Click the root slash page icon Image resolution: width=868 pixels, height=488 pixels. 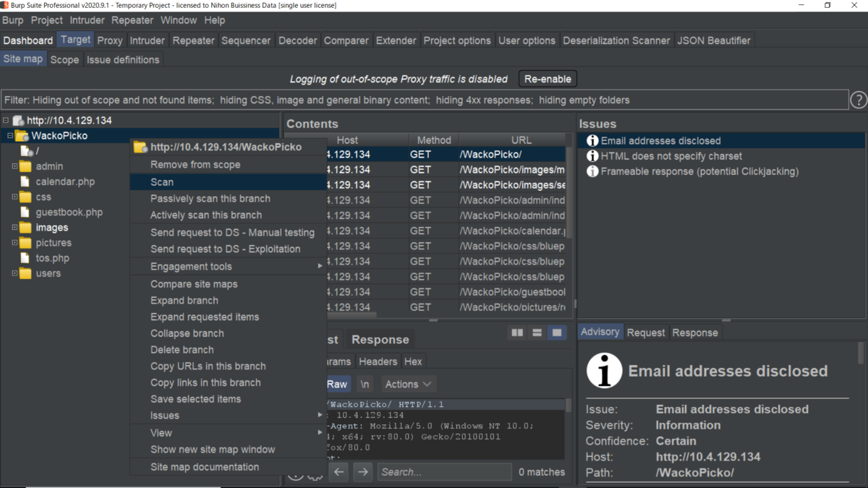coord(27,151)
